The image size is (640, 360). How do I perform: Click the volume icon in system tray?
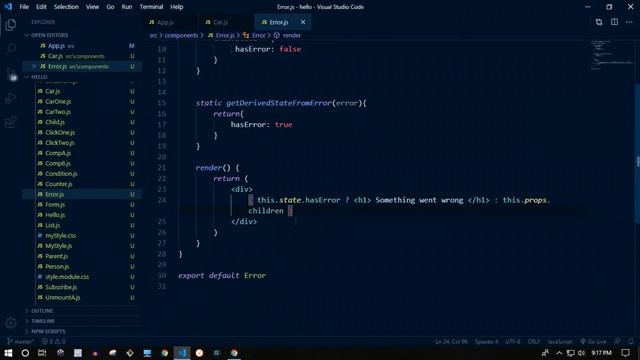[582, 353]
